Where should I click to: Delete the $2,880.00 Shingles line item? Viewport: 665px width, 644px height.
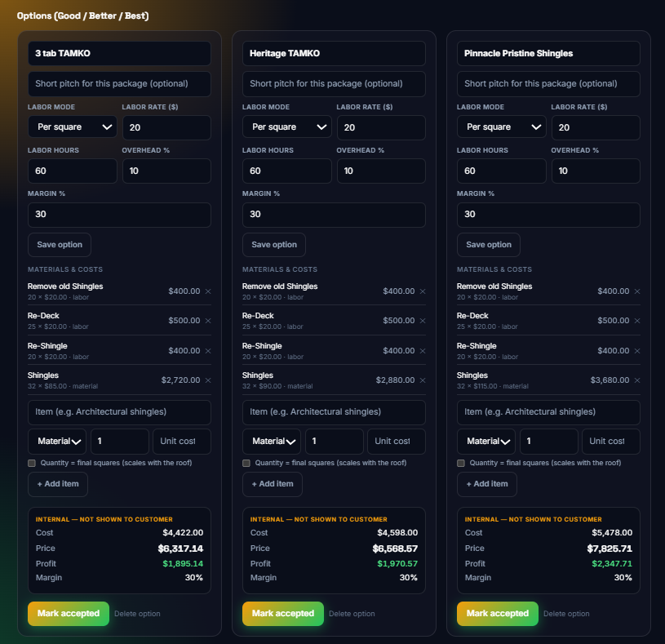pyautogui.click(x=423, y=380)
